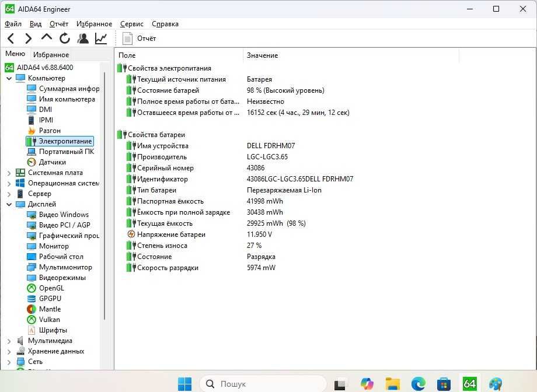
Task: Click the Mantle item icon
Action: point(32,310)
